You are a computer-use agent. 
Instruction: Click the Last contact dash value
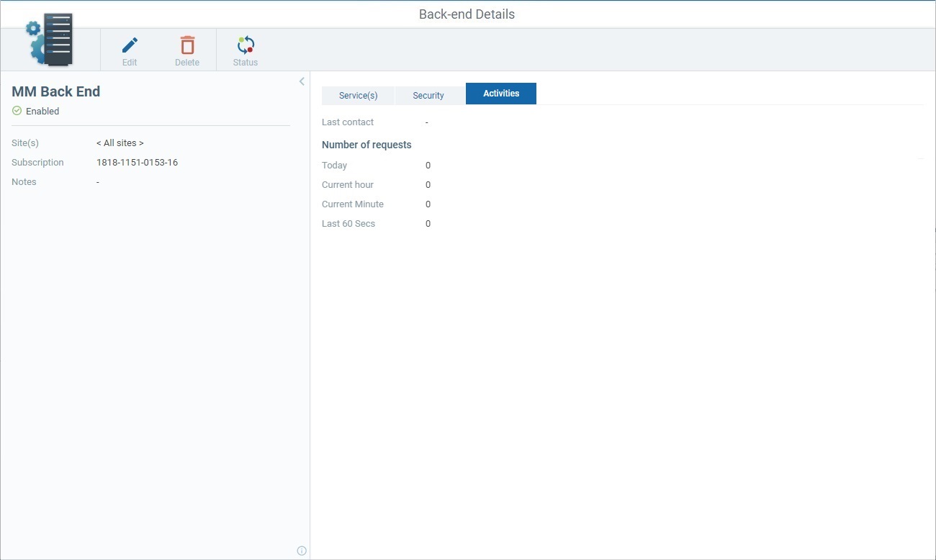coord(426,122)
